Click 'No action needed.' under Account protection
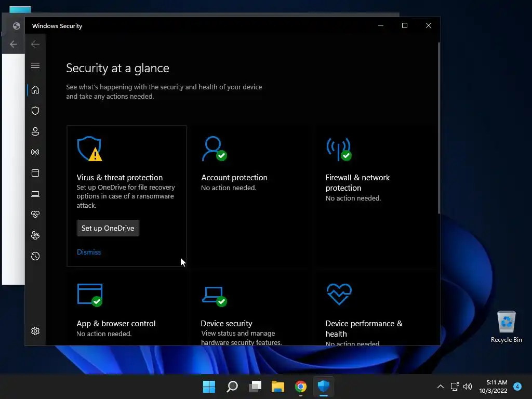This screenshot has height=399, width=532. point(229,188)
